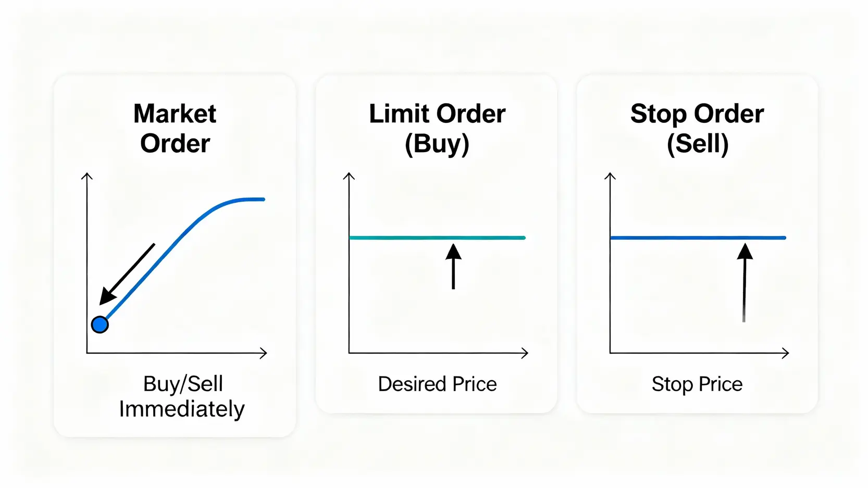The width and height of the screenshot is (868, 488).
Task: Click the "Buy/Sell Immediately" caption
Action: coord(182,396)
